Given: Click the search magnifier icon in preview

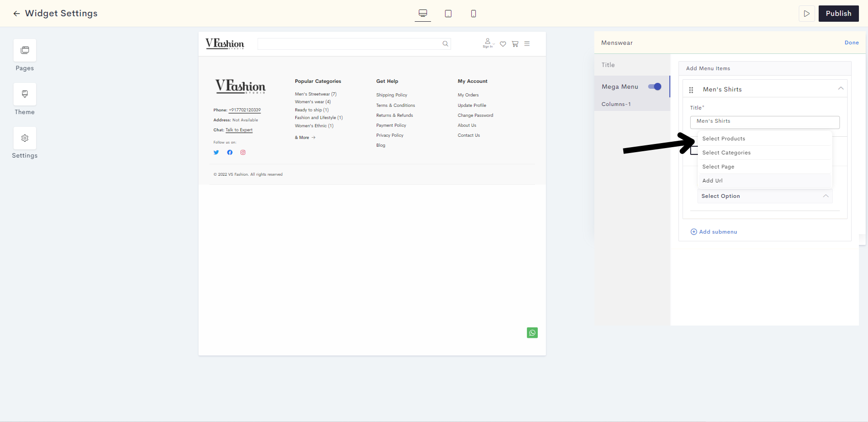Looking at the screenshot, I should point(446,44).
